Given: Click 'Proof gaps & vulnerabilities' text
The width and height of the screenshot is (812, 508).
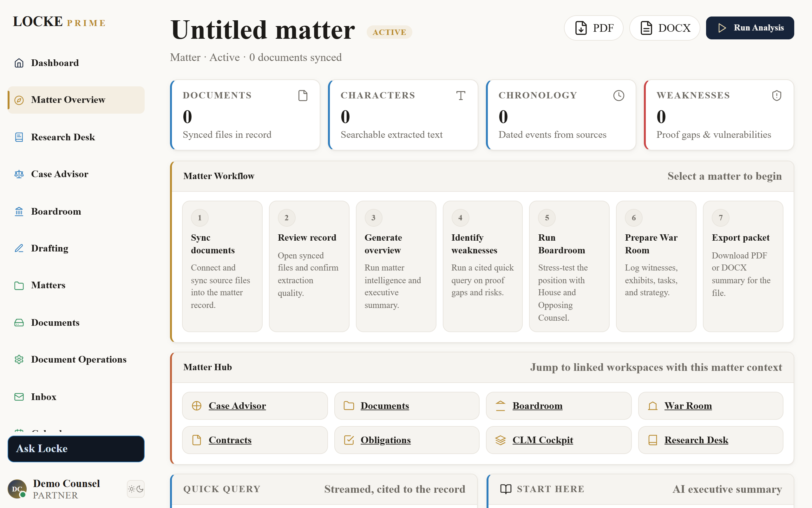Looking at the screenshot, I should 714,135.
